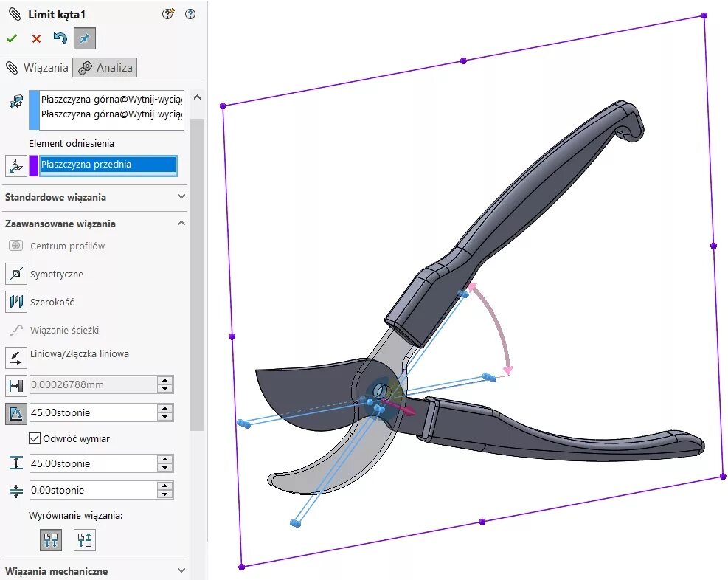This screenshot has height=580, width=728.
Task: Select Symetryczne mate icon
Action: point(16,274)
